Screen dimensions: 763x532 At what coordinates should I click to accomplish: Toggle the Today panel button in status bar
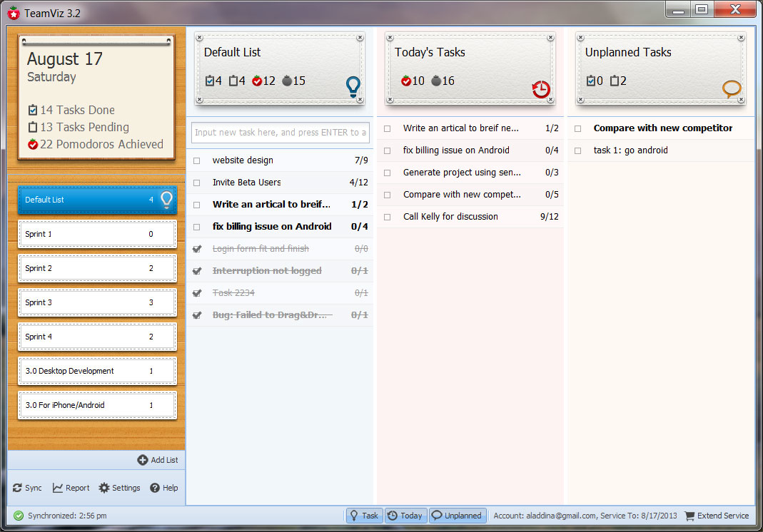coord(405,516)
